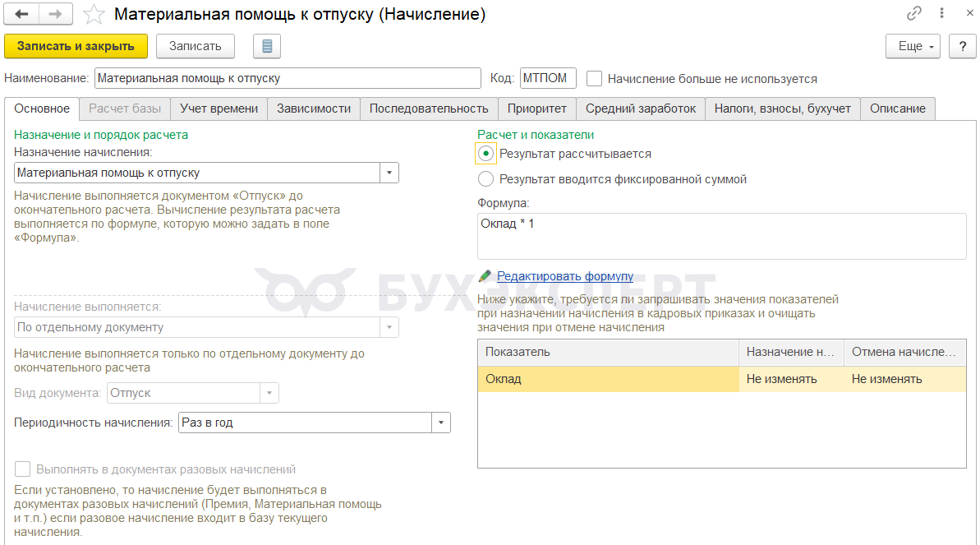Open the "Налоги, взносы, бухучет" tab
980x545 pixels.
[x=782, y=109]
